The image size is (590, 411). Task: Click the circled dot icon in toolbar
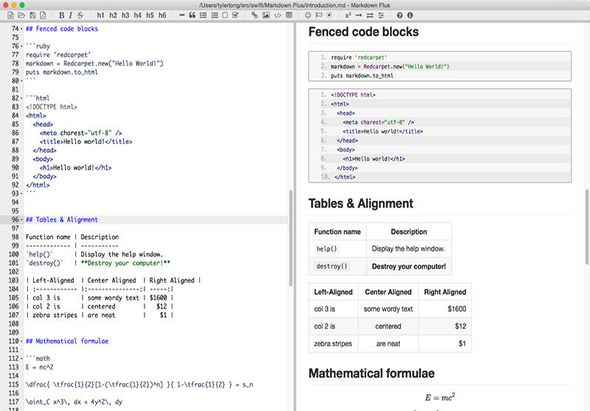click(x=329, y=15)
